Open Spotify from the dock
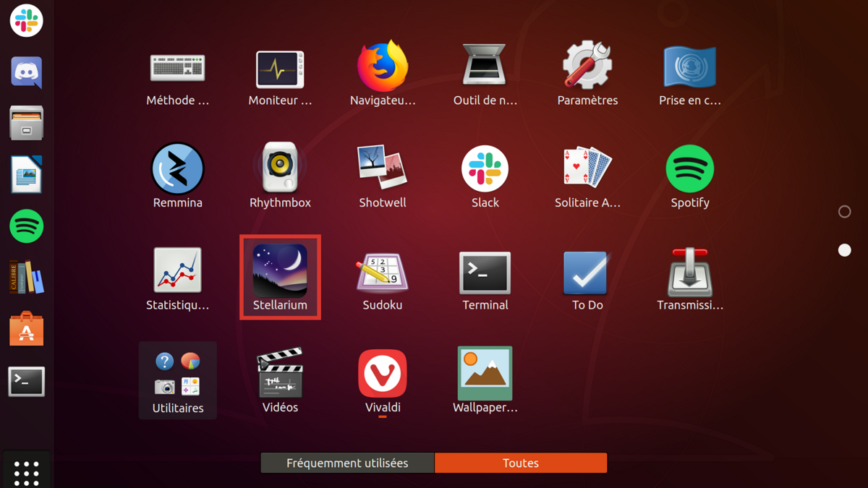Screen dimensions: 868x488 coord(27,226)
